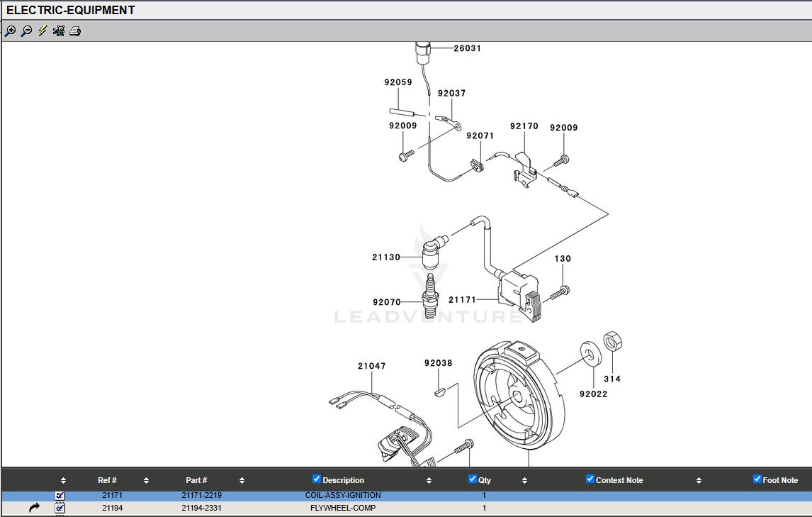812x517 pixels.
Task: Click the note icon in the FLYWHEEL-COMP row
Action: pyautogui.click(x=60, y=508)
